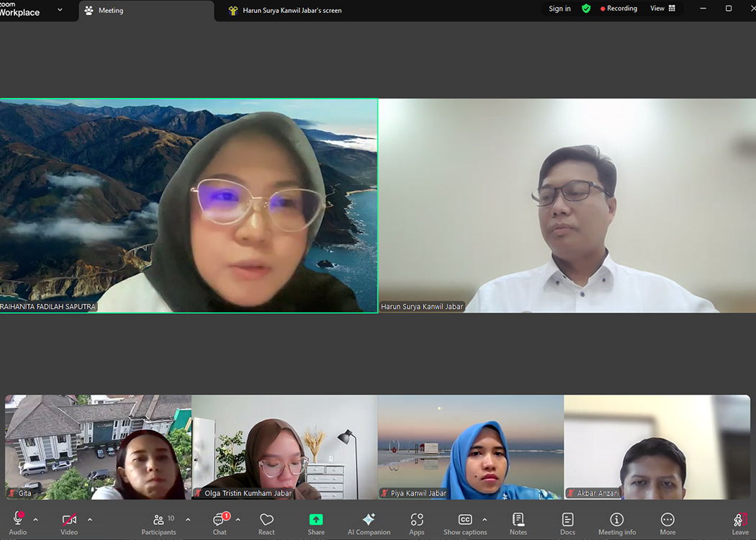Select Piya Kanwil Jabar's video thumbnail
Screen dimensions: 756x540
tap(471, 447)
